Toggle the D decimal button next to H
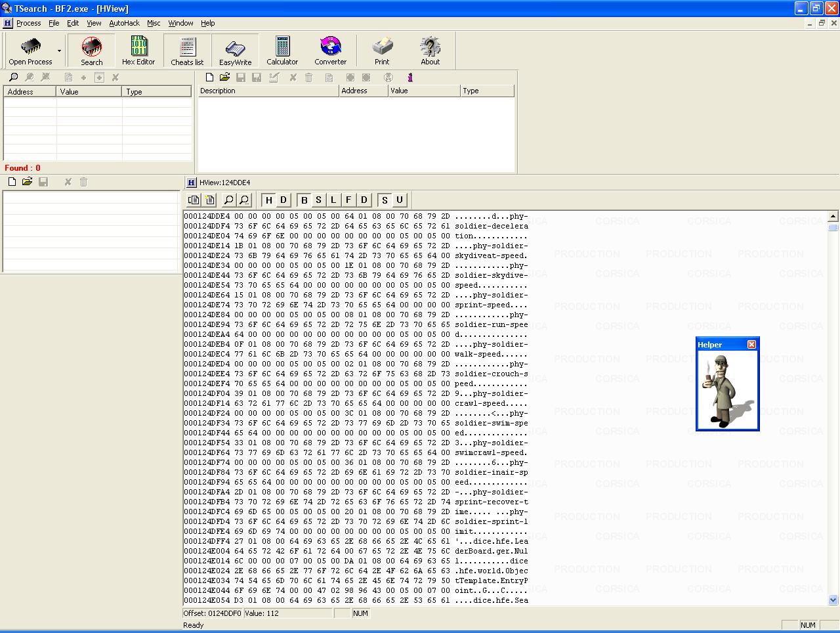This screenshot has height=633, width=840. tap(283, 200)
